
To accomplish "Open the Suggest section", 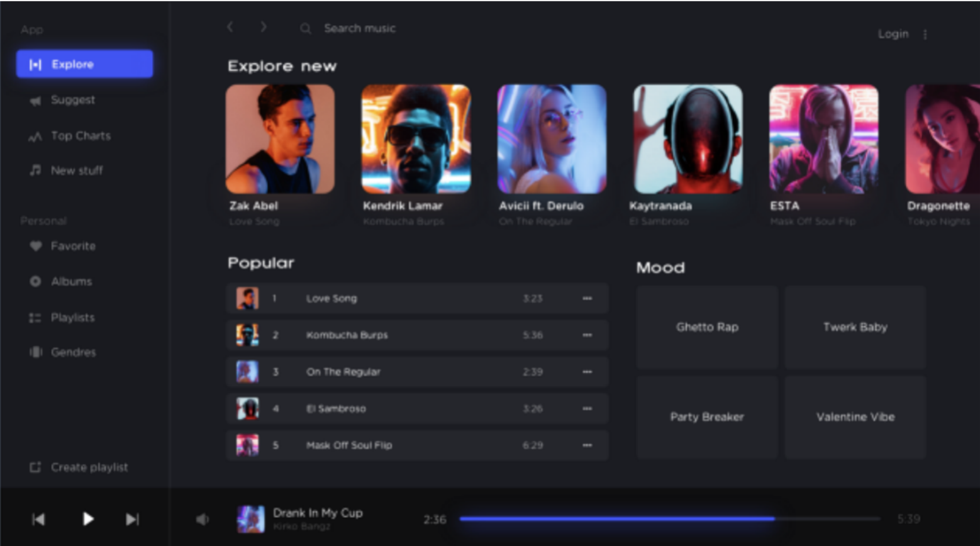I will [x=73, y=99].
